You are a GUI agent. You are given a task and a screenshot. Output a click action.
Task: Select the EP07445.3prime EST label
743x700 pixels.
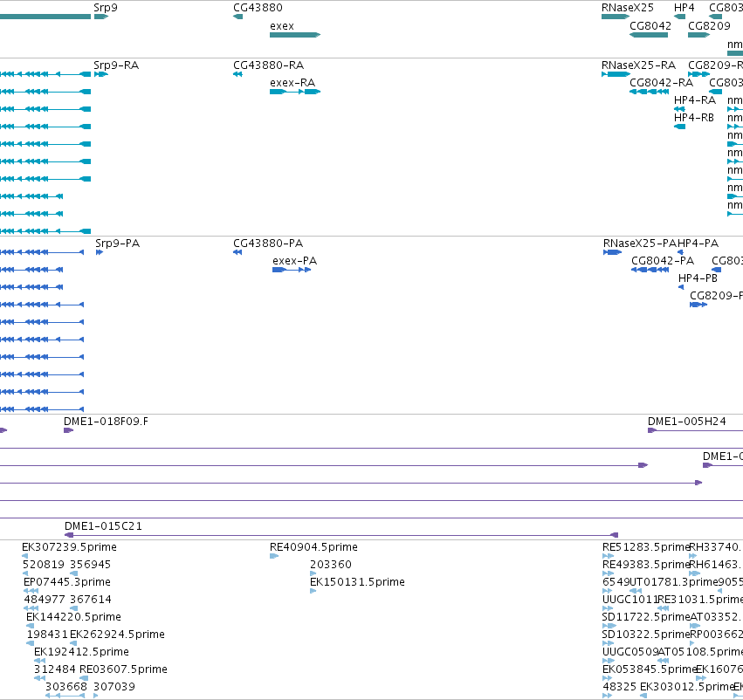point(67,581)
